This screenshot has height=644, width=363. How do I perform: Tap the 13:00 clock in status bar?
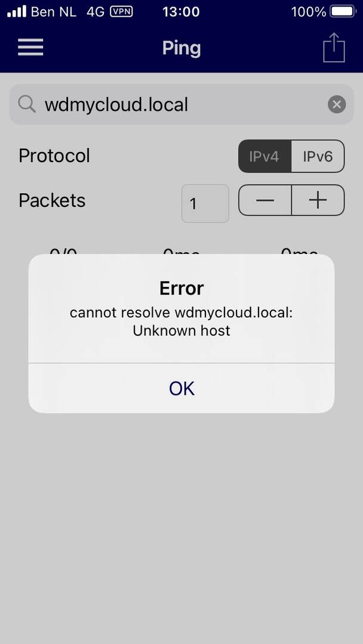181,11
